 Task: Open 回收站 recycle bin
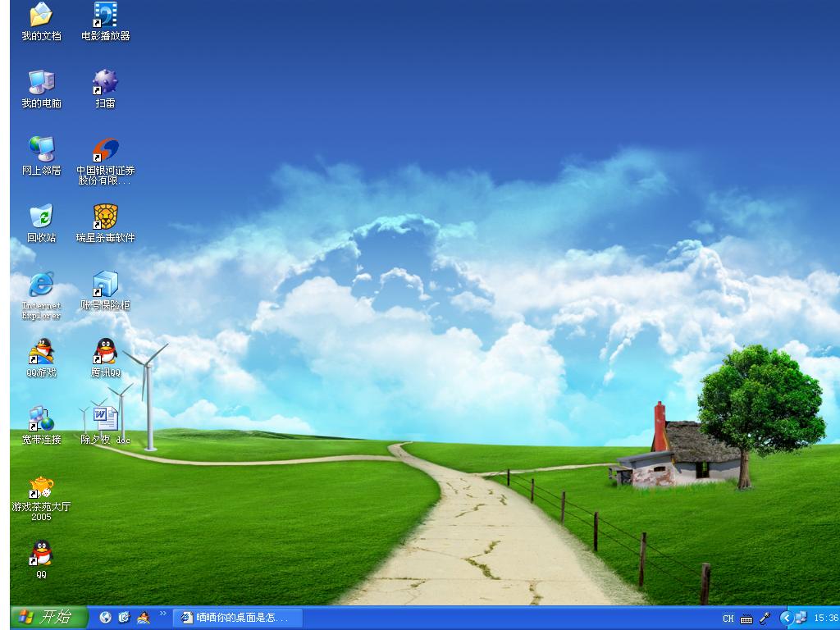[x=41, y=223]
